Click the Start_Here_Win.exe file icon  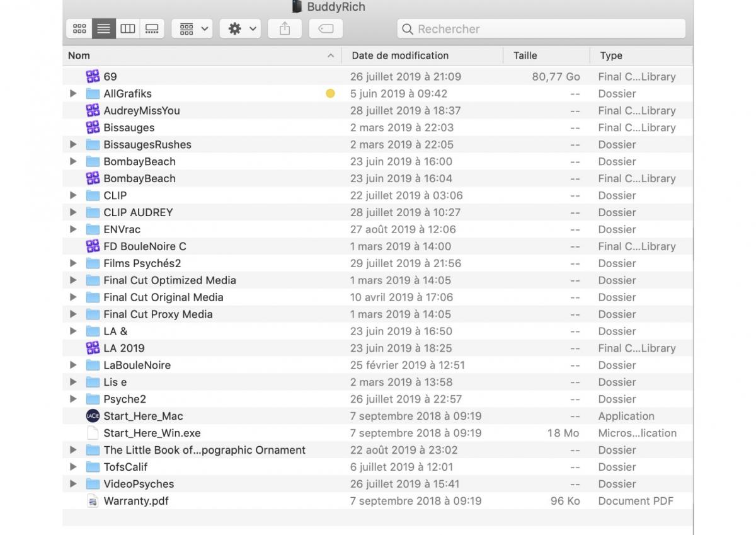[93, 433]
